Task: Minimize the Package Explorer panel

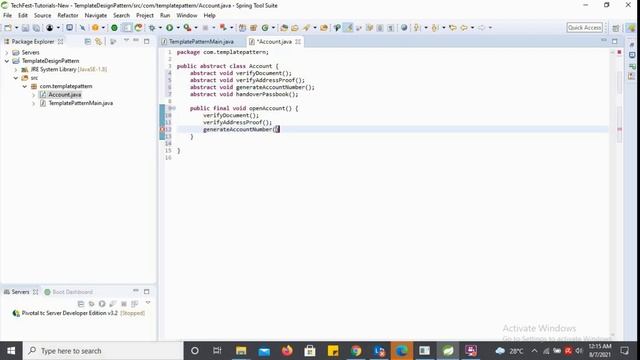Action: [136, 40]
